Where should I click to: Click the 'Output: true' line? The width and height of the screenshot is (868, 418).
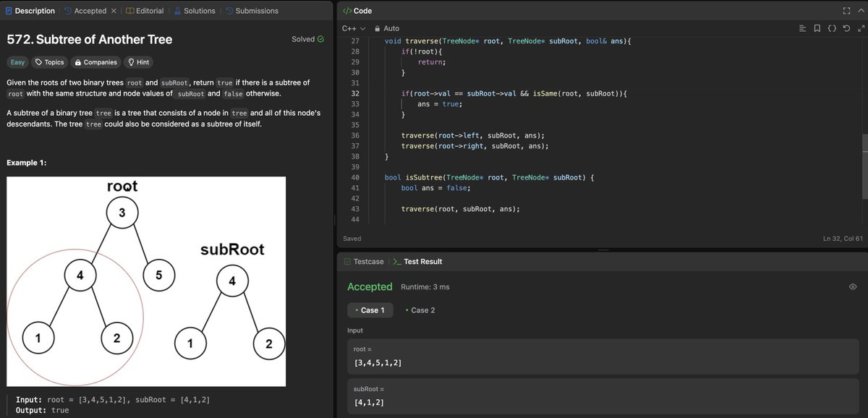click(x=43, y=410)
